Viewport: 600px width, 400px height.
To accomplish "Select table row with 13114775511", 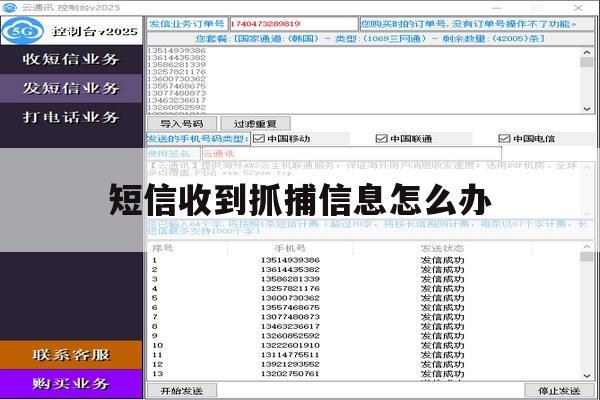I will (364, 355).
